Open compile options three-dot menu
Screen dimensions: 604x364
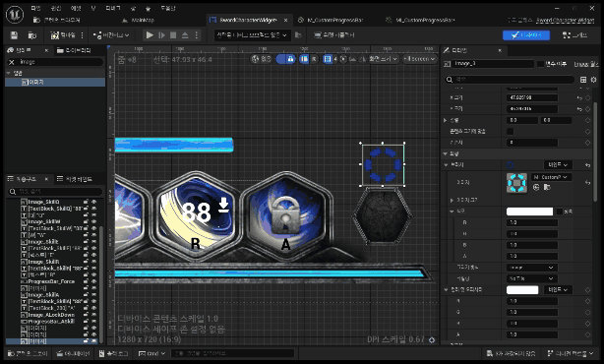tap(82, 35)
